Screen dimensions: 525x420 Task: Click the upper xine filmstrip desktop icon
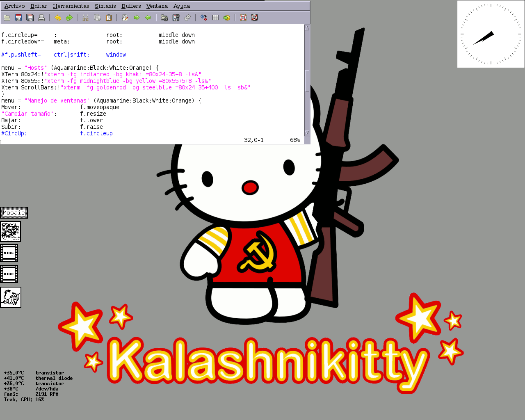pyautogui.click(x=9, y=253)
